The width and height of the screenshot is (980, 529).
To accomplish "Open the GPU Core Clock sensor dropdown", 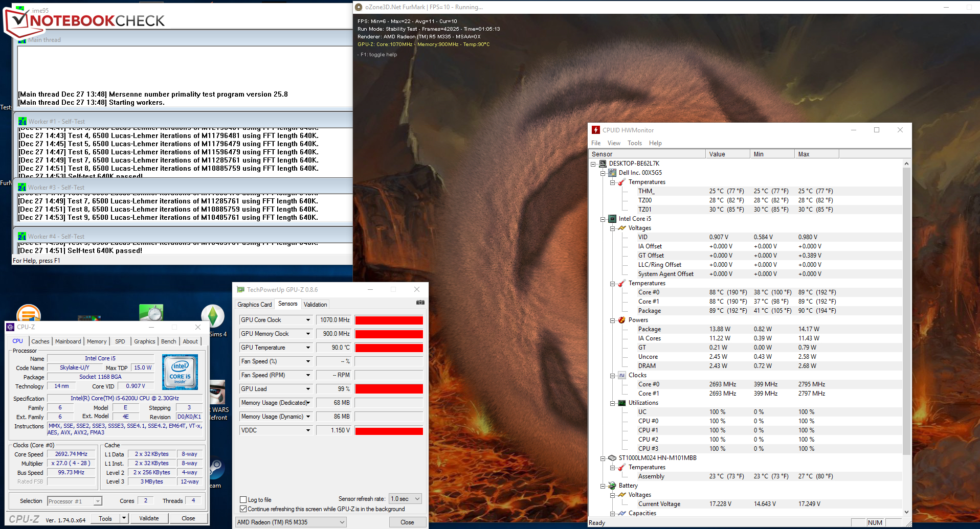I will point(308,320).
